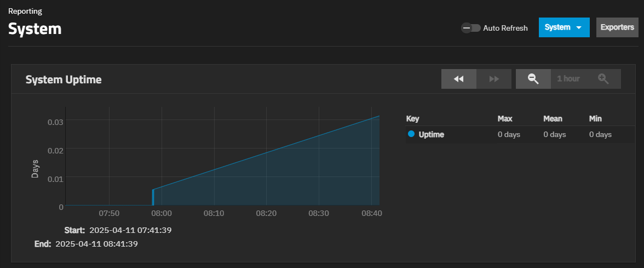Image resolution: width=644 pixels, height=268 pixels.
Task: Click the Reporting breadcrumb text
Action: 25,11
